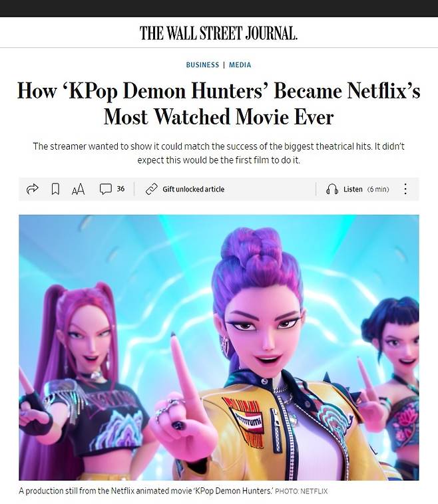The width and height of the screenshot is (438, 504).
Task: Click the chain link gift icon
Action: [151, 189]
